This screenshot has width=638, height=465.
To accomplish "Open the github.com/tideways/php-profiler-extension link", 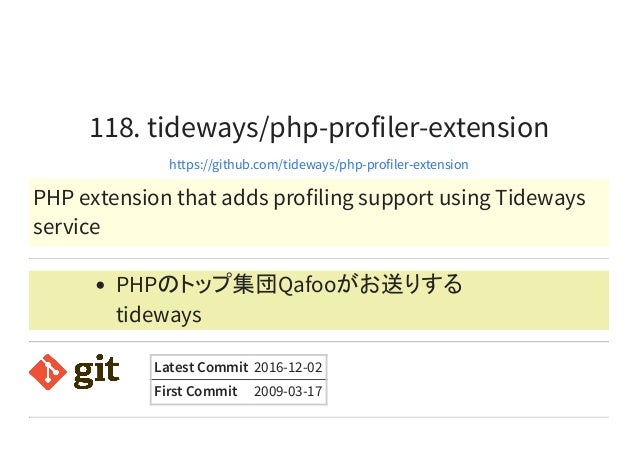I will click(x=319, y=164).
